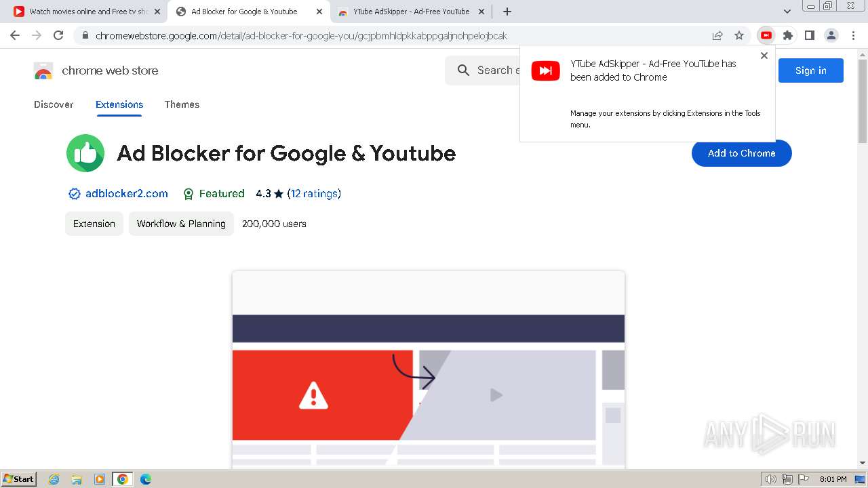868x488 pixels.
Task: Click the network tray icon
Action: click(x=787, y=479)
